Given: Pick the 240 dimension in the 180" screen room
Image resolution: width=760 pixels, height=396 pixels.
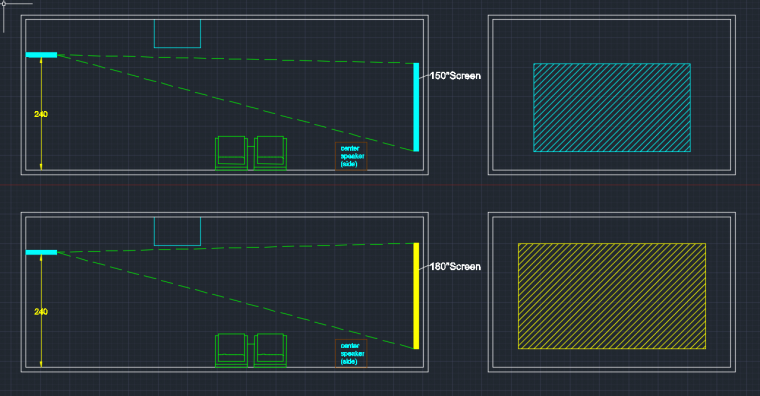Looking at the screenshot, I should [x=41, y=312].
